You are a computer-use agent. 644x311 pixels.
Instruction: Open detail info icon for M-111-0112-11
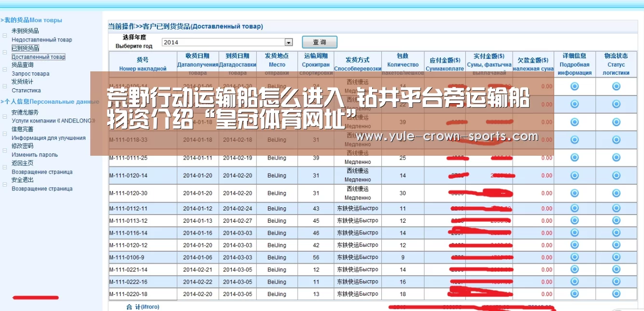(574, 209)
